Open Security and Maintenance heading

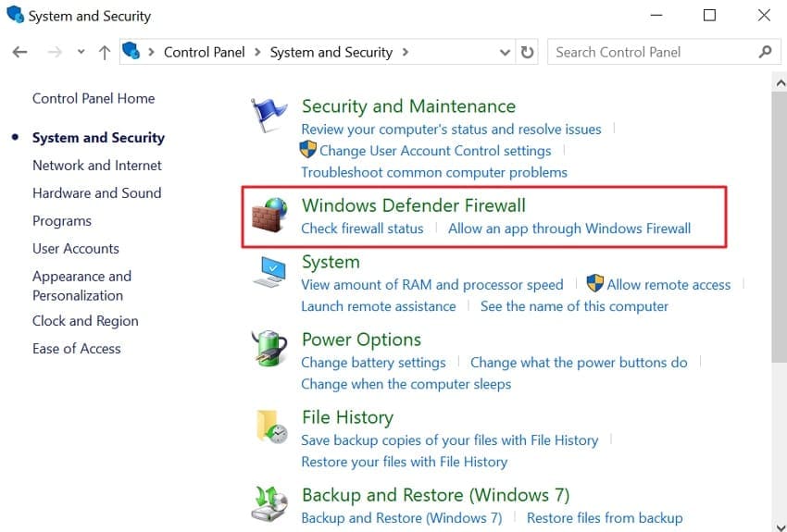408,106
